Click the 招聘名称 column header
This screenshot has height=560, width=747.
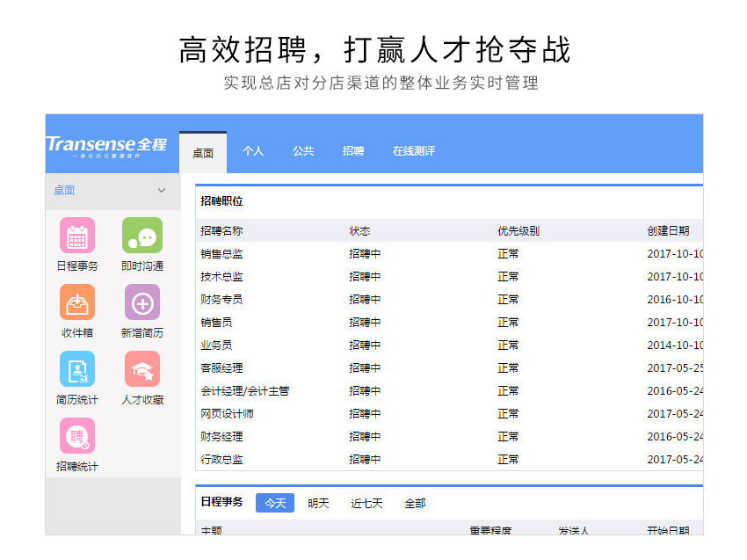pos(221,230)
